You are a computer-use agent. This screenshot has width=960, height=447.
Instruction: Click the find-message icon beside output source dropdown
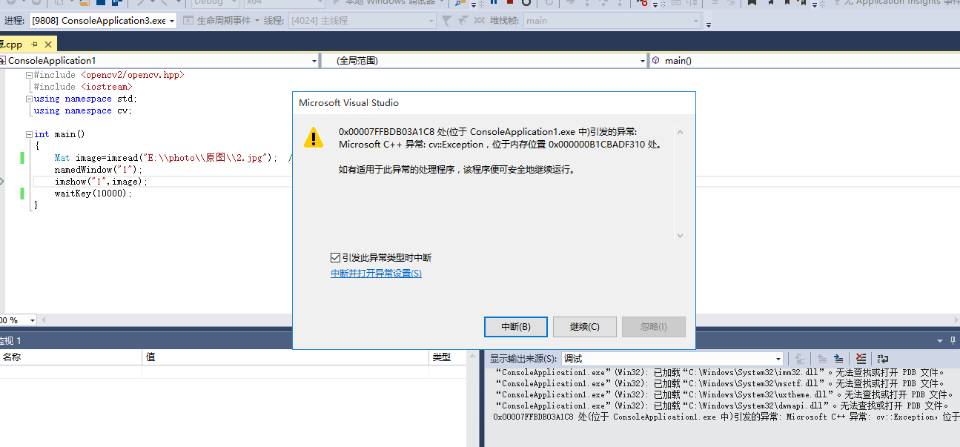click(800, 358)
